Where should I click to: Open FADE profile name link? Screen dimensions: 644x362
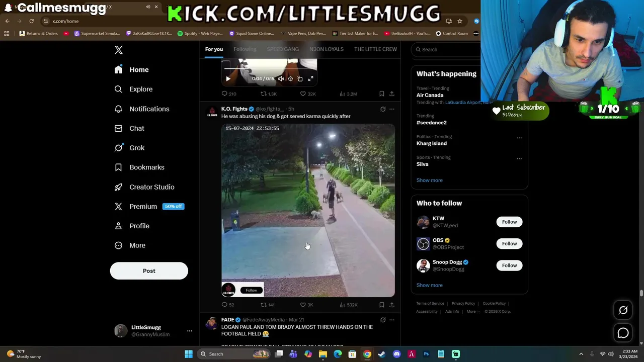(x=228, y=320)
